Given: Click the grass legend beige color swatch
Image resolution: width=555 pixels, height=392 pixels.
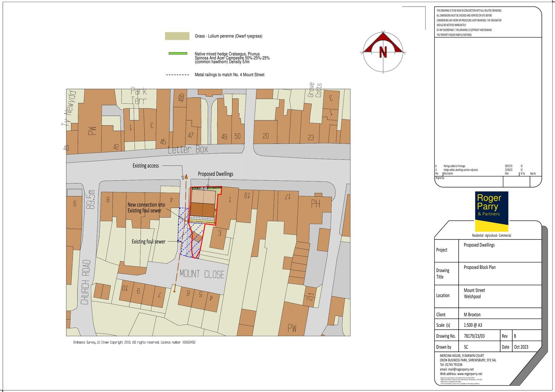Looking at the screenshot, I should click(x=177, y=36).
